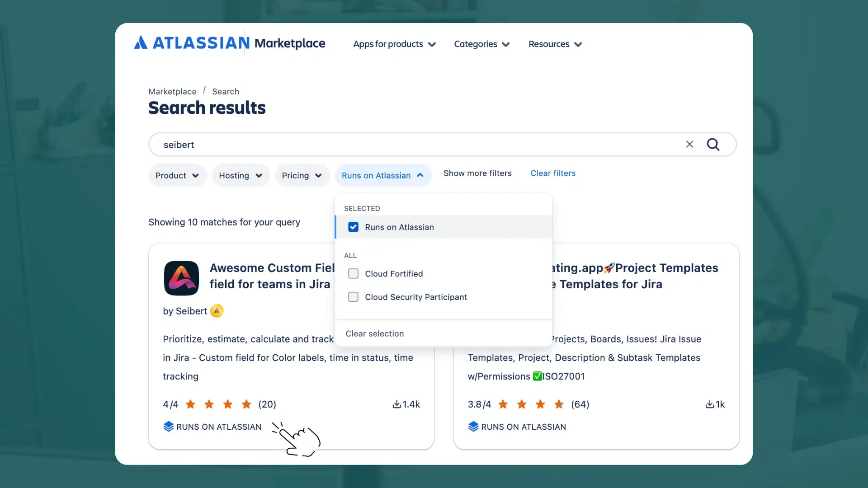The image size is (868, 488).
Task: Click the download icon showing 1.4k installs
Action: 396,404
